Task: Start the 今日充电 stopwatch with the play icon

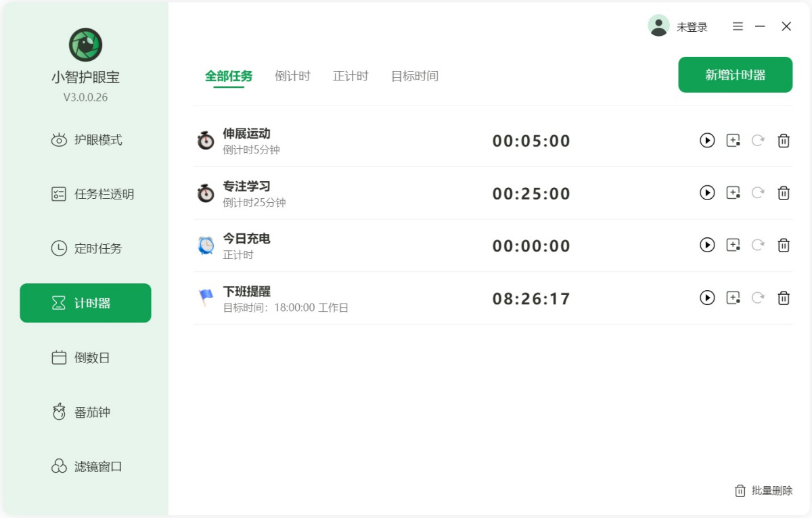Action: coord(707,245)
